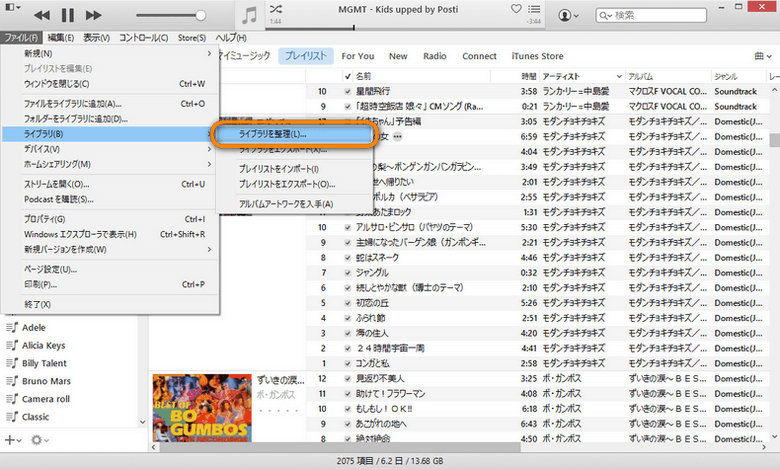Uncheck the 星間飛行 track checkbox
This screenshot has height=469, width=780.
pos(348,92)
